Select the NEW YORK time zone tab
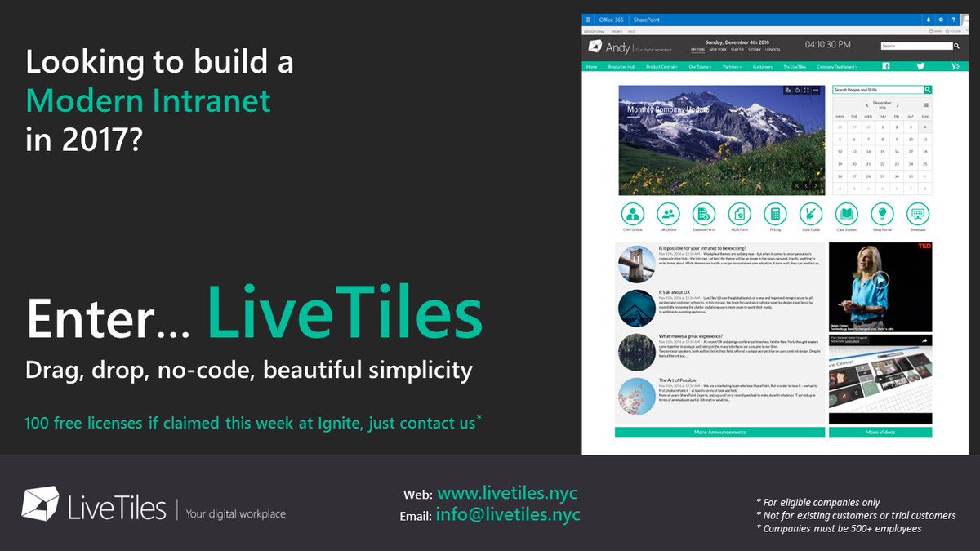The width and height of the screenshot is (980, 551). pyautogui.click(x=718, y=49)
